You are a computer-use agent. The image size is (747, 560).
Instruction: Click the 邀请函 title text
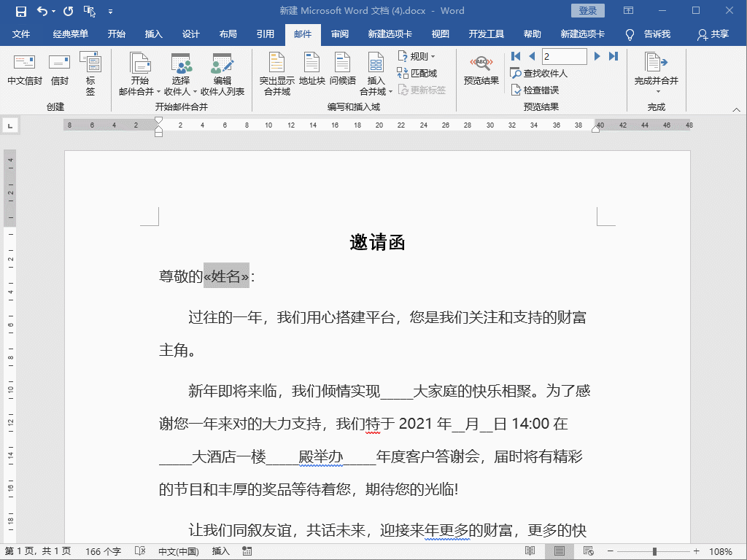(377, 242)
